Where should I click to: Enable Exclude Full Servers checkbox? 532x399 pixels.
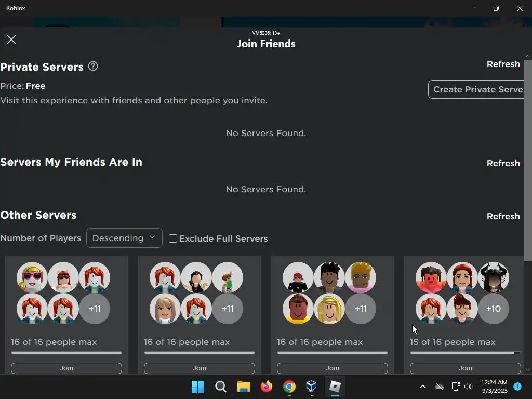pos(172,238)
